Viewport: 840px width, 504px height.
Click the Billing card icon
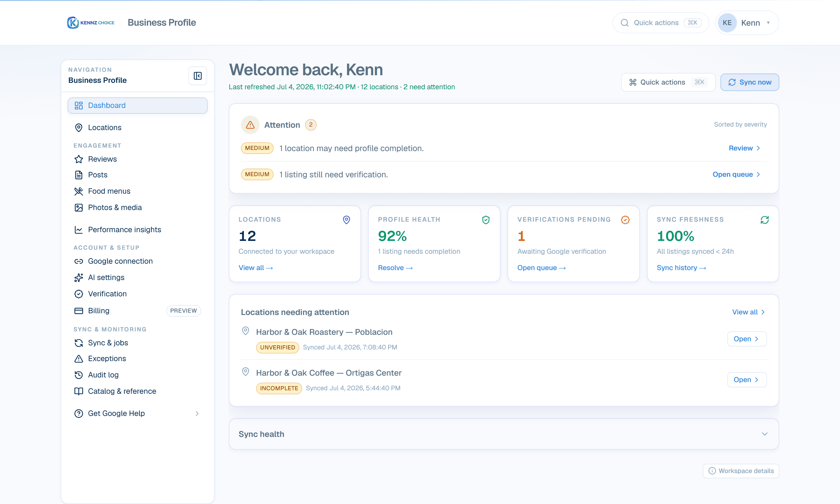coord(79,311)
